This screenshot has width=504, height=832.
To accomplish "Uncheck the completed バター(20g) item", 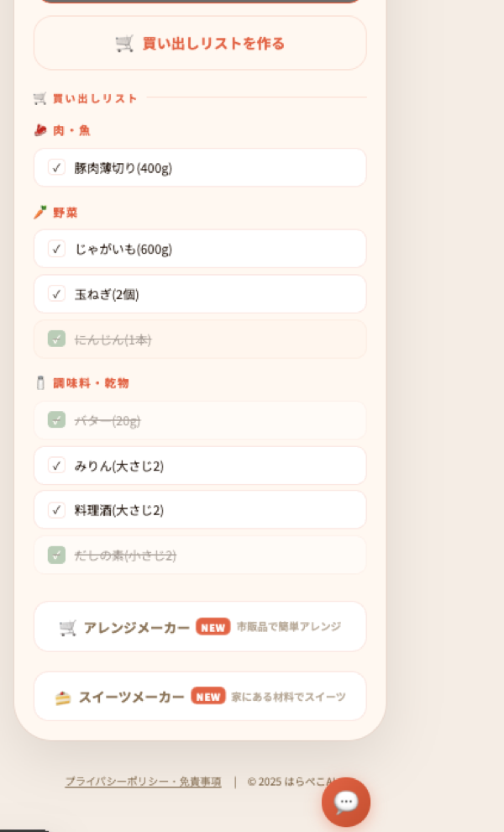I will tap(56, 420).
